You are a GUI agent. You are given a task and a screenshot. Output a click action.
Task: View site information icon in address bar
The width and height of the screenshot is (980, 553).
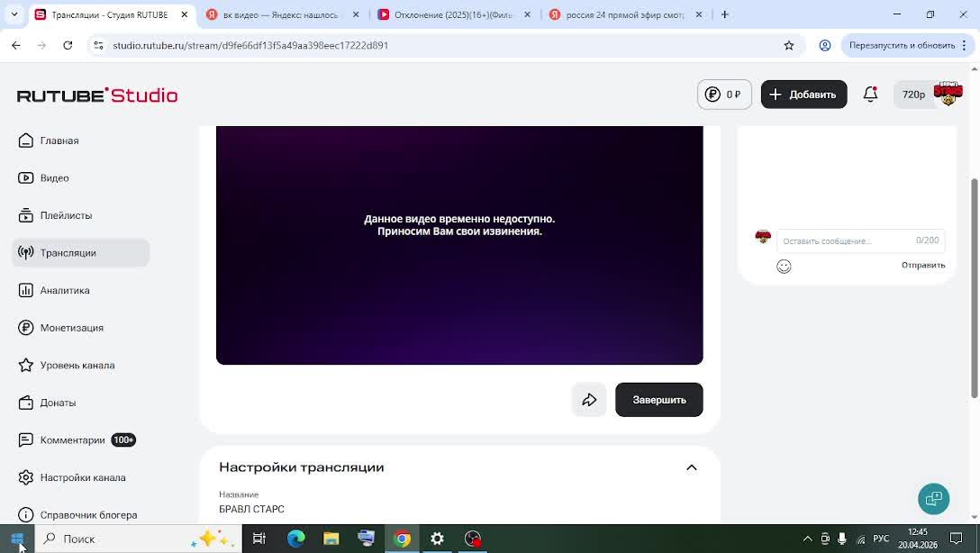(99, 45)
